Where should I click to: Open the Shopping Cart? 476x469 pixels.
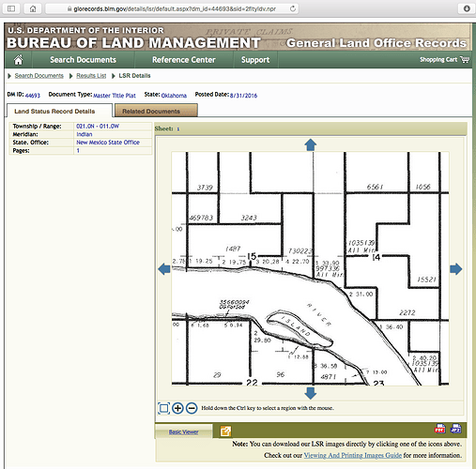[x=445, y=59]
